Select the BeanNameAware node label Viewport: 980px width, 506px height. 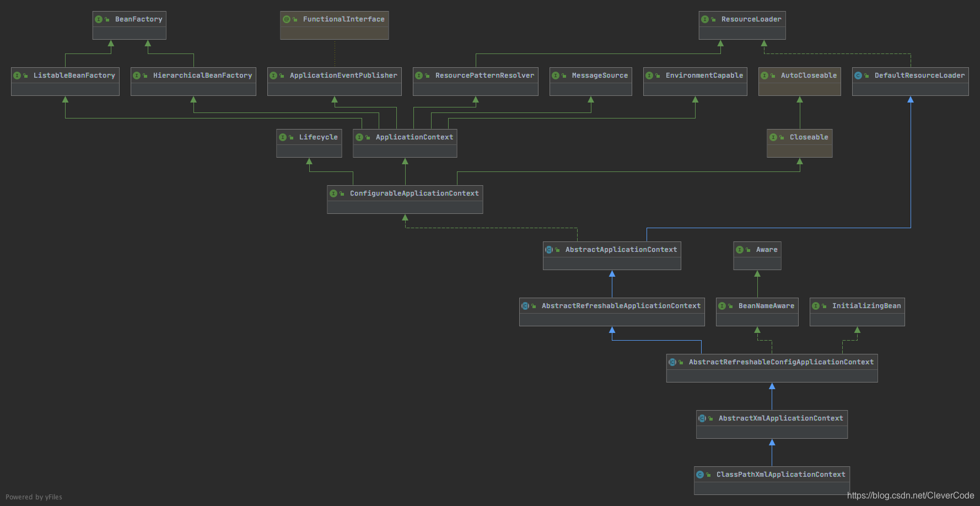click(x=767, y=306)
